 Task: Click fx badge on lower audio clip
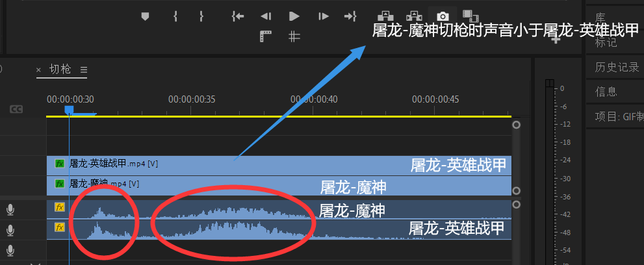(60, 227)
